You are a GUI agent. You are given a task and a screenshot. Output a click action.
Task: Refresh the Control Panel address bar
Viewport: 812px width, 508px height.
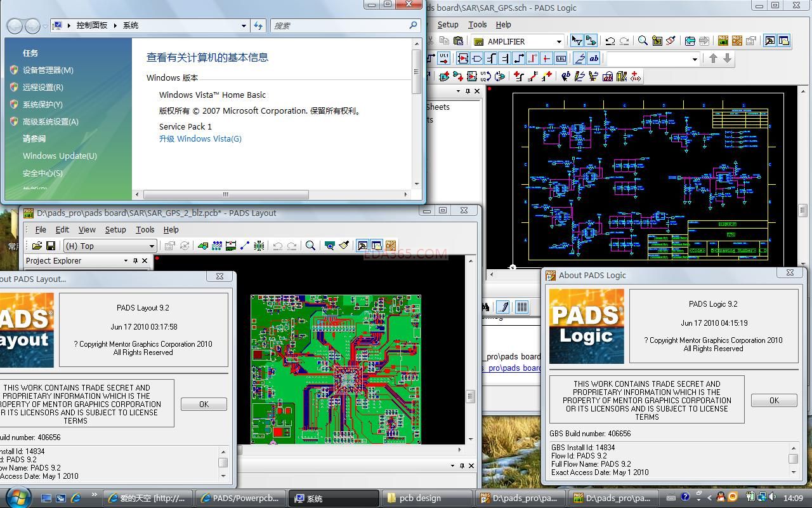point(258,25)
